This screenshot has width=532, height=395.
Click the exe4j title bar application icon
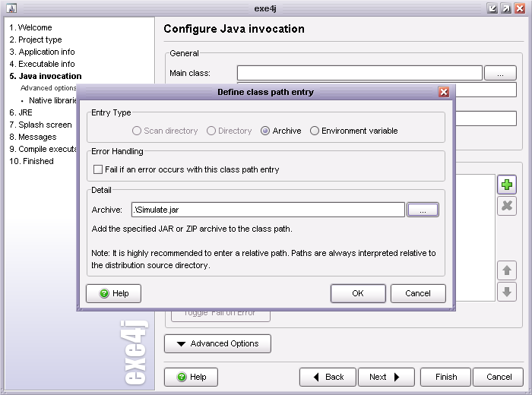(x=11, y=8)
